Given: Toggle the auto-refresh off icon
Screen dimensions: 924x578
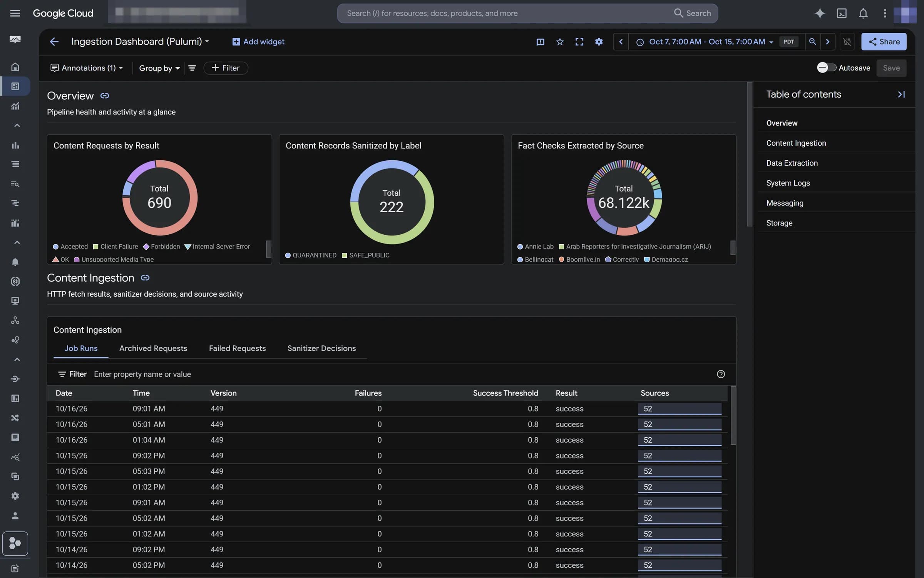Looking at the screenshot, I should [x=847, y=42].
